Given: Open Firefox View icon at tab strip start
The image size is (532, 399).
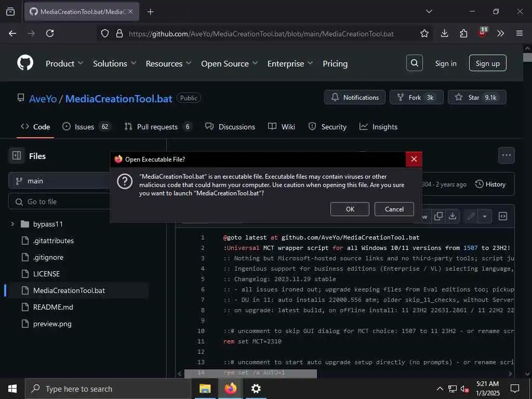Looking at the screenshot, I should 10,11.
